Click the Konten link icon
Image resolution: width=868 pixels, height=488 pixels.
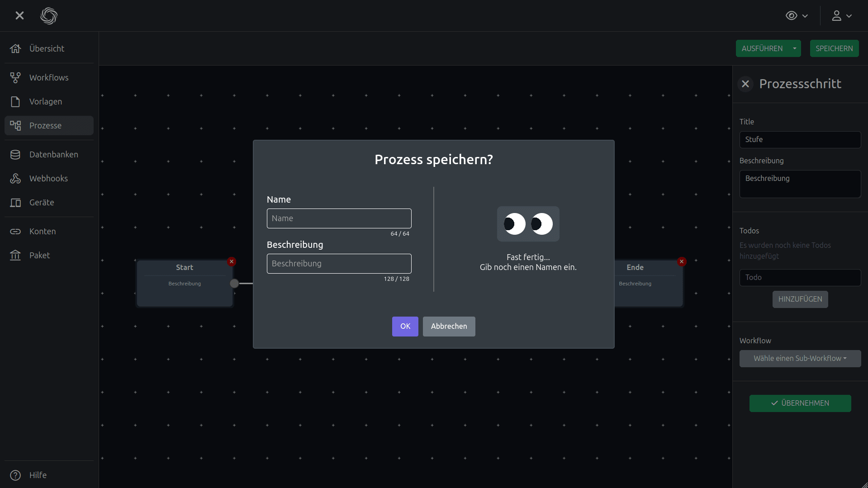(x=15, y=231)
